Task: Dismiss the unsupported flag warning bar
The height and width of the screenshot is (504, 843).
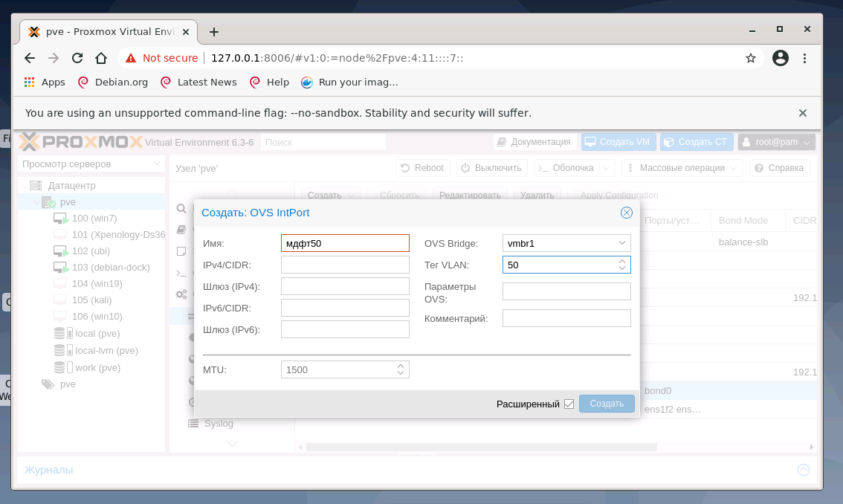Action: (803, 113)
